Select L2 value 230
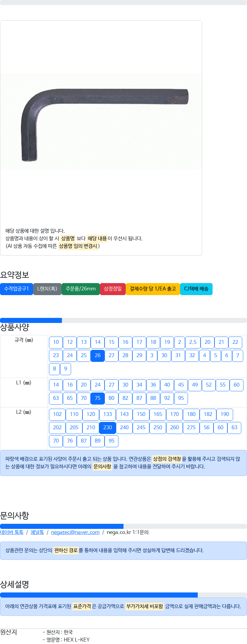This screenshot has width=247, height=644. [107, 428]
